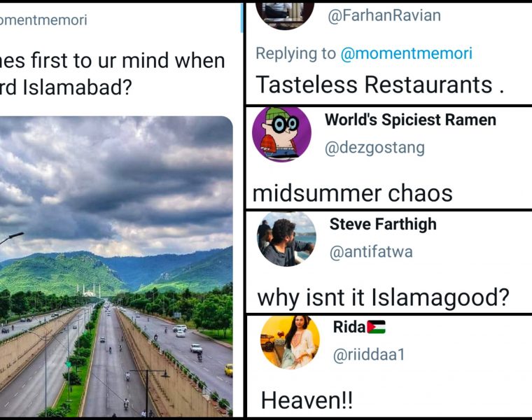Click the @momentmemori link in the reply line
Image resolution: width=532 pixels, height=420 pixels.
pos(406,53)
